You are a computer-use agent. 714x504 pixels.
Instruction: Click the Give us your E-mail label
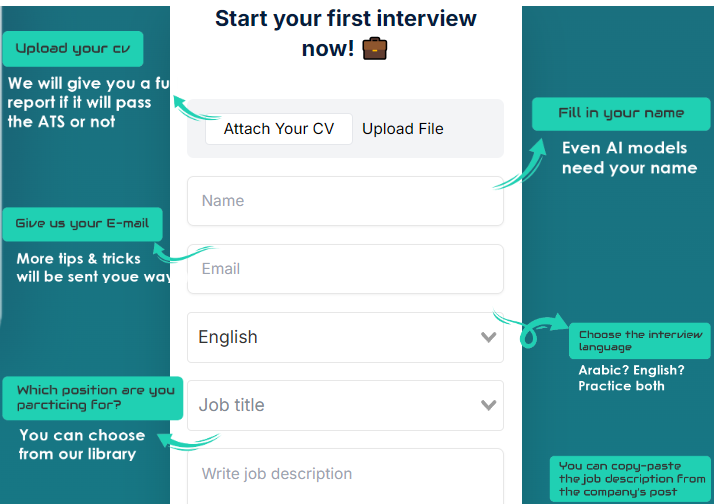(82, 224)
